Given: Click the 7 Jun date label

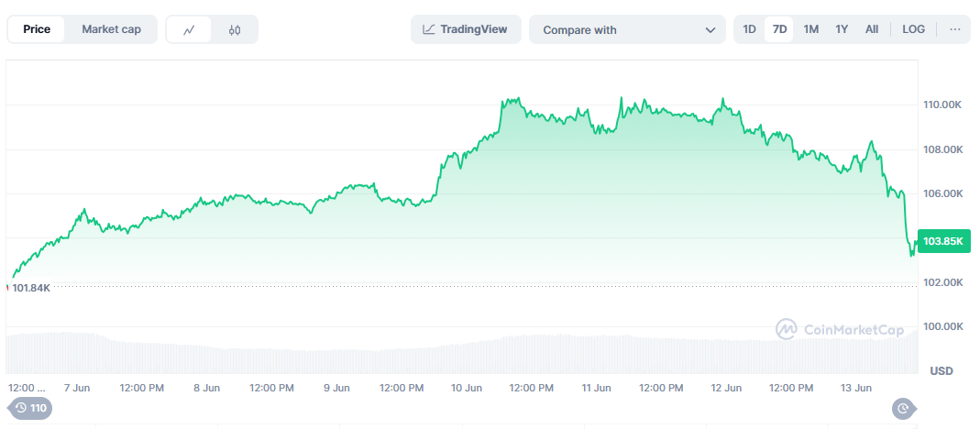Looking at the screenshot, I should (77, 388).
